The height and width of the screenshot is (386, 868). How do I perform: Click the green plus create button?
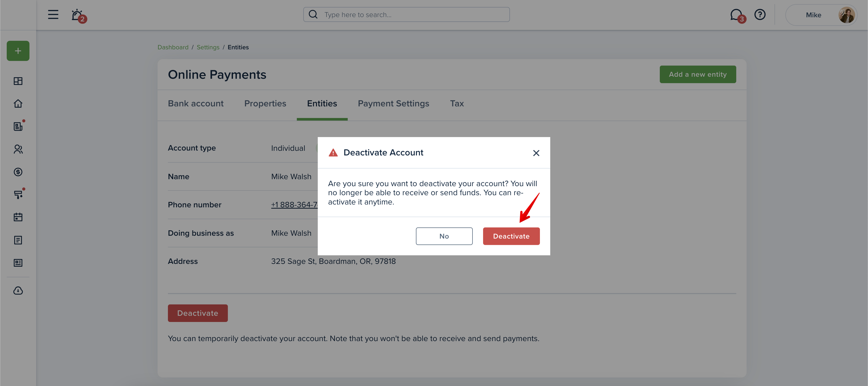tap(18, 51)
